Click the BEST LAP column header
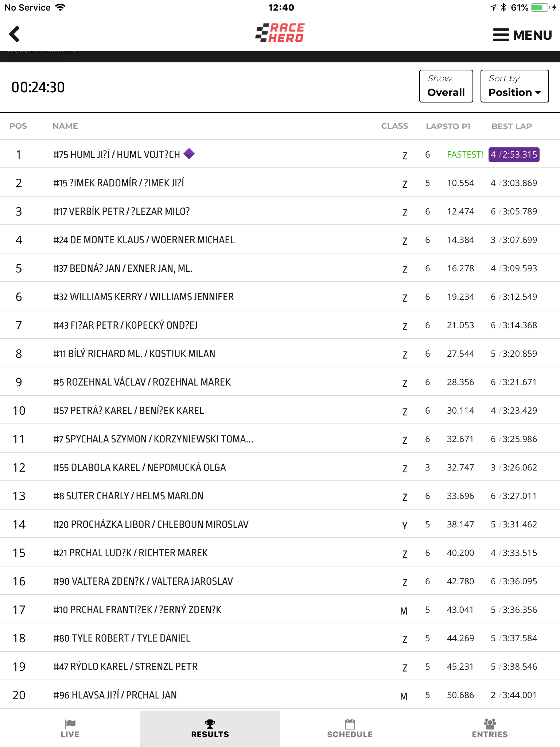The width and height of the screenshot is (560, 747). coord(512,126)
